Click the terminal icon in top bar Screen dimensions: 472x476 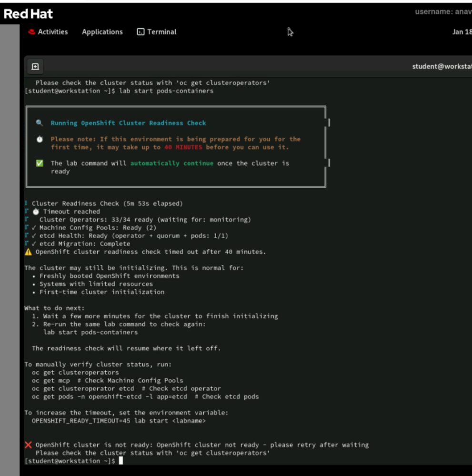(x=141, y=32)
